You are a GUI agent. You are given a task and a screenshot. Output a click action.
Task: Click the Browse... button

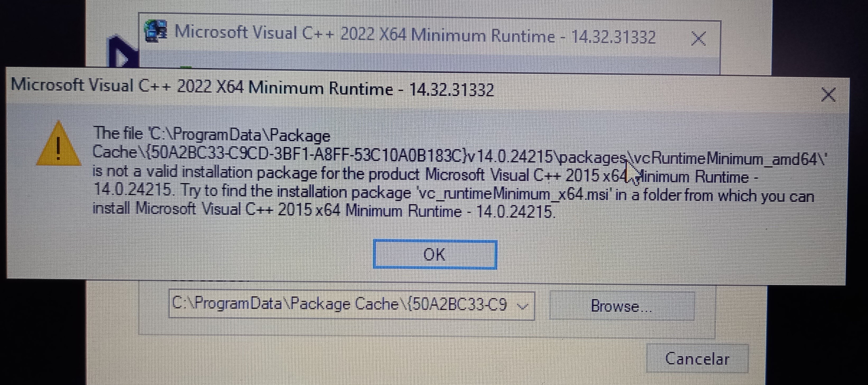(621, 306)
